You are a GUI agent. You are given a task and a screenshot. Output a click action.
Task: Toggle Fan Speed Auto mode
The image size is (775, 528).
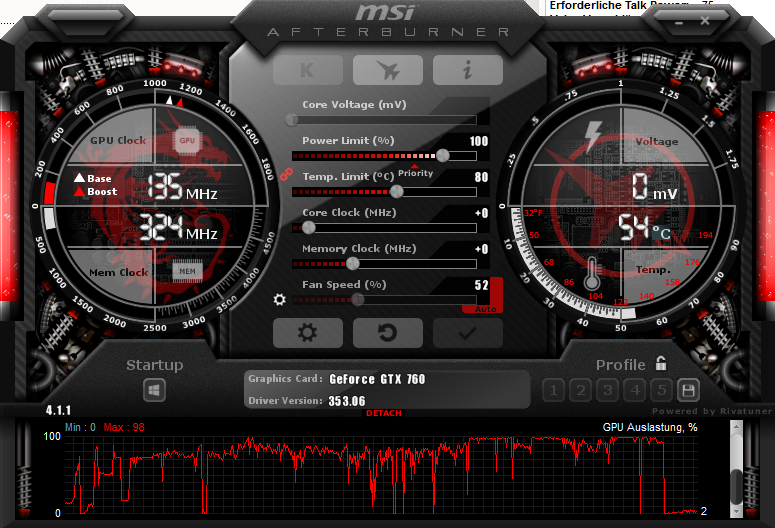[485, 309]
